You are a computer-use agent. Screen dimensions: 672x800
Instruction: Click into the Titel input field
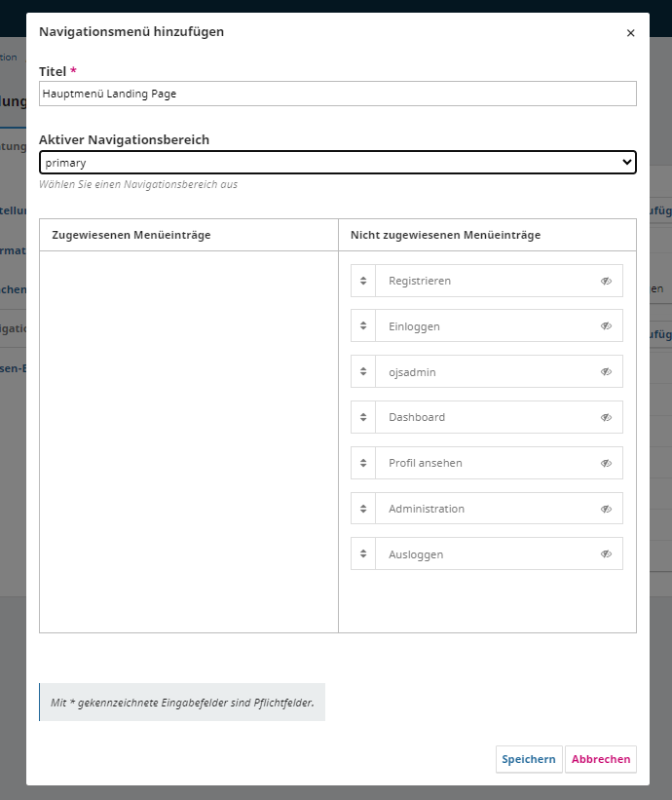(x=337, y=94)
